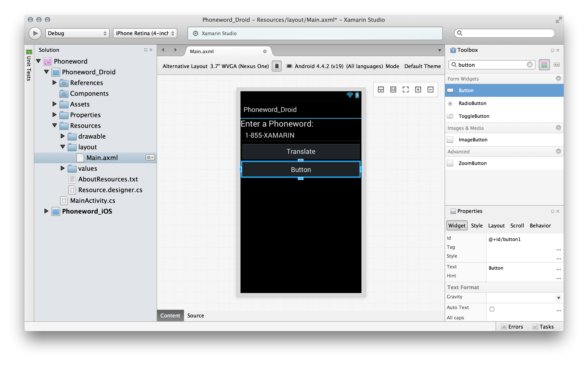Click the normal size designer icon
Screen dimensions: 588x365
pyautogui.click(x=393, y=90)
